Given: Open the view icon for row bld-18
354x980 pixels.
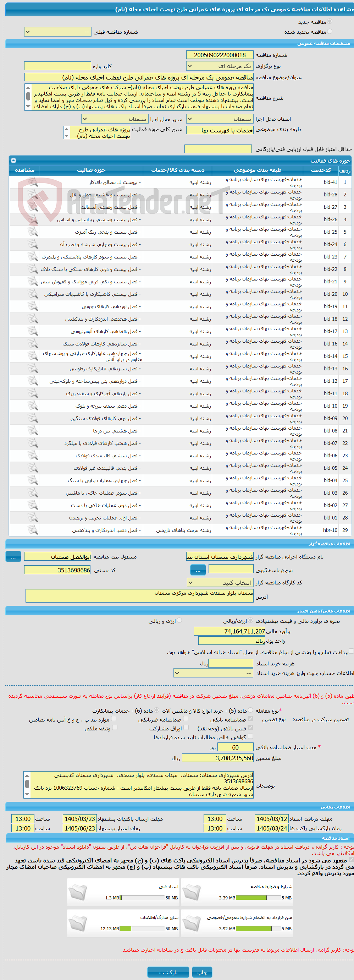Looking at the screenshot, I should pos(33,318).
